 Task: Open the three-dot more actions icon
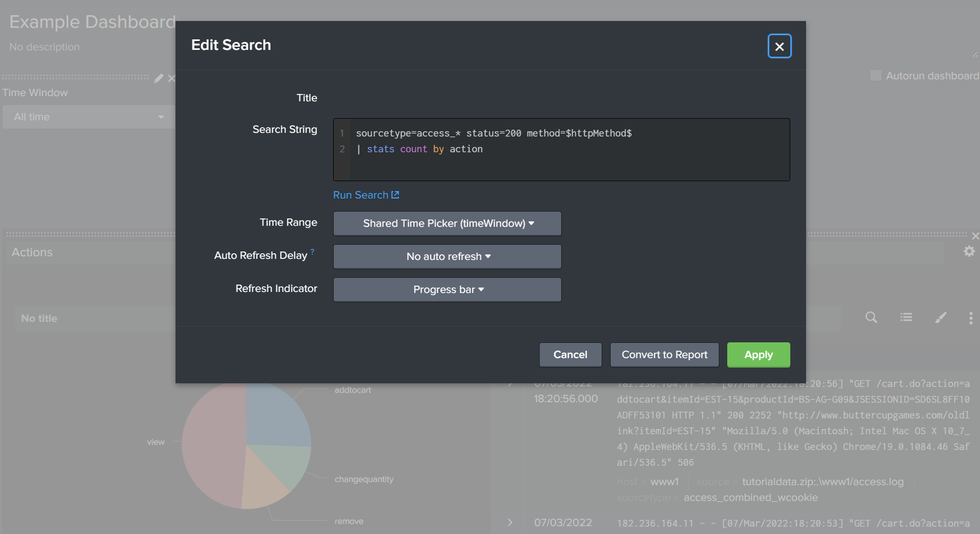point(971,318)
